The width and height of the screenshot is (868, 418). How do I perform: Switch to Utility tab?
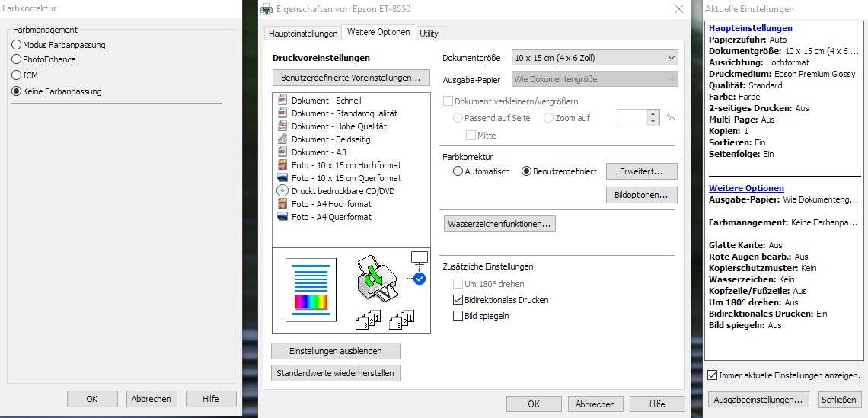point(429,34)
